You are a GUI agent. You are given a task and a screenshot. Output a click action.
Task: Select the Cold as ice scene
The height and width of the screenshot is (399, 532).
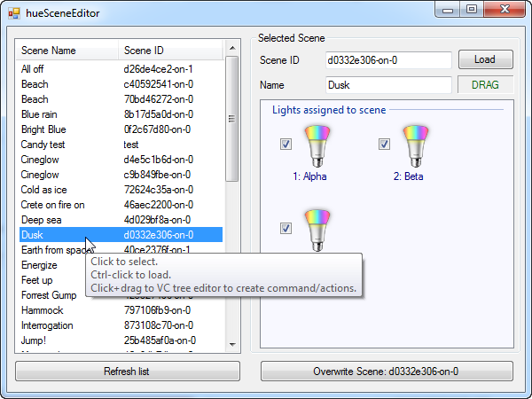[121, 190]
